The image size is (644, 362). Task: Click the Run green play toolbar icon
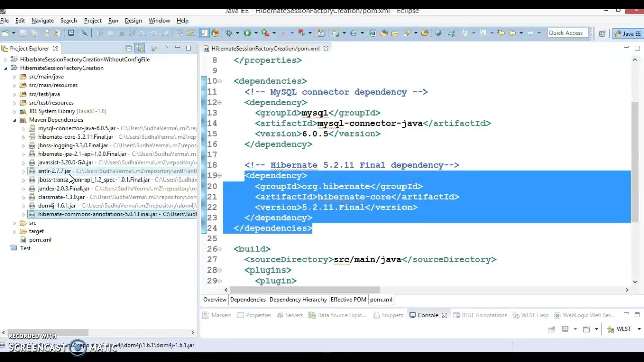point(247,33)
